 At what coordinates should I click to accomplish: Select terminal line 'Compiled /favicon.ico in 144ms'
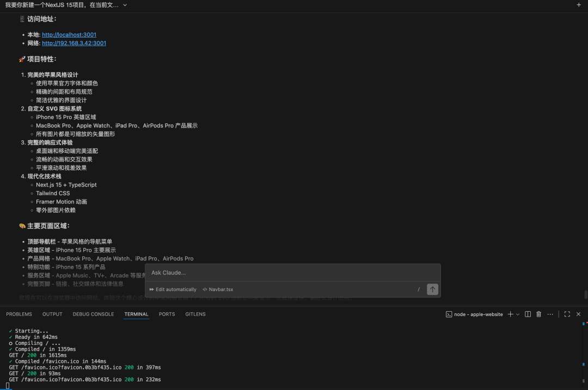60,361
